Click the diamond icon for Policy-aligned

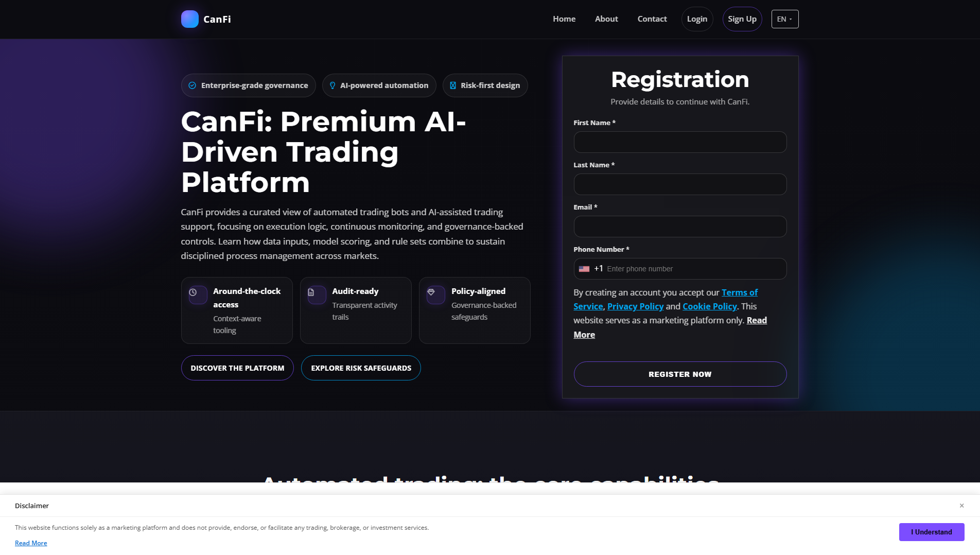click(x=431, y=292)
